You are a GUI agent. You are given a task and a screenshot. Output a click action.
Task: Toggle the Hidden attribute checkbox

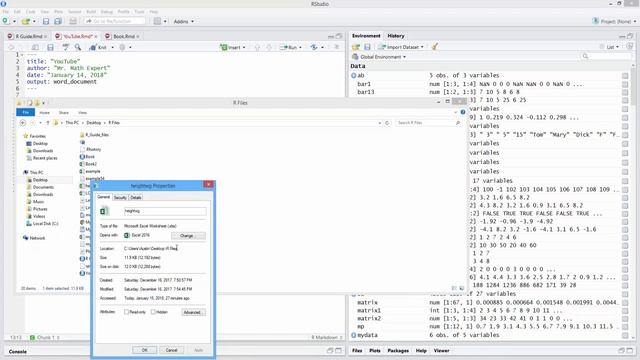click(153, 312)
